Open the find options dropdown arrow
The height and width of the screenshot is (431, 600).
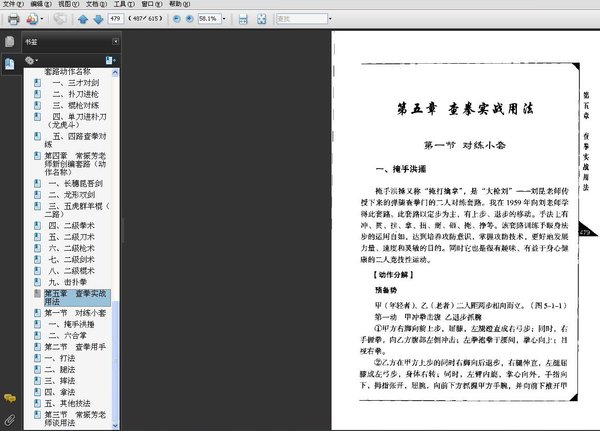coord(330,18)
